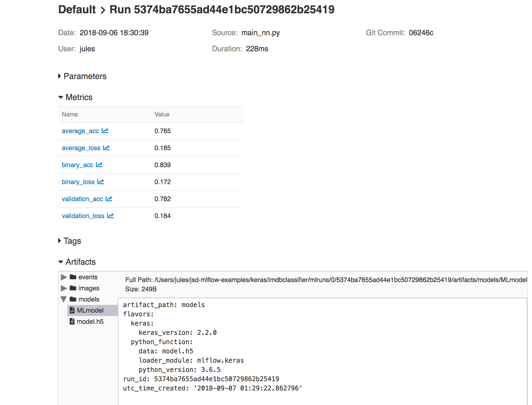
Task: Open the binary_loss metric link
Action: pyautogui.click(x=78, y=182)
